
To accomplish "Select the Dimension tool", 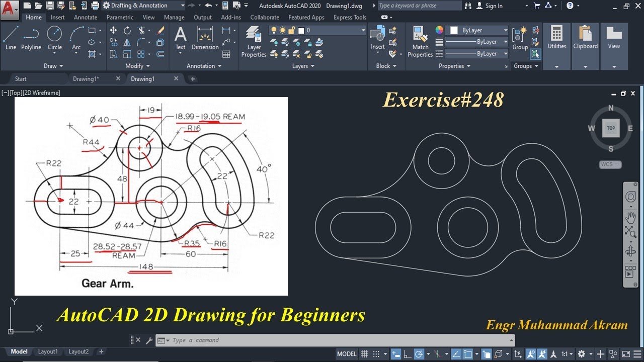I will (x=205, y=39).
